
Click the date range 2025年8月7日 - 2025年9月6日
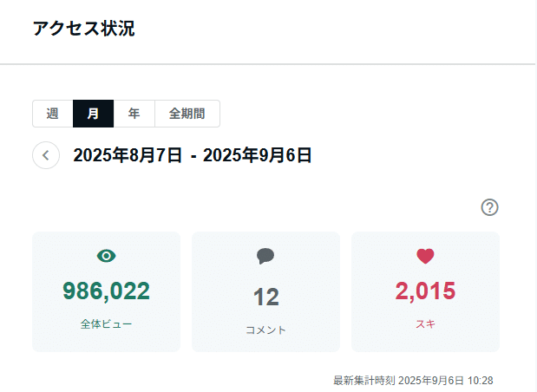(x=192, y=155)
